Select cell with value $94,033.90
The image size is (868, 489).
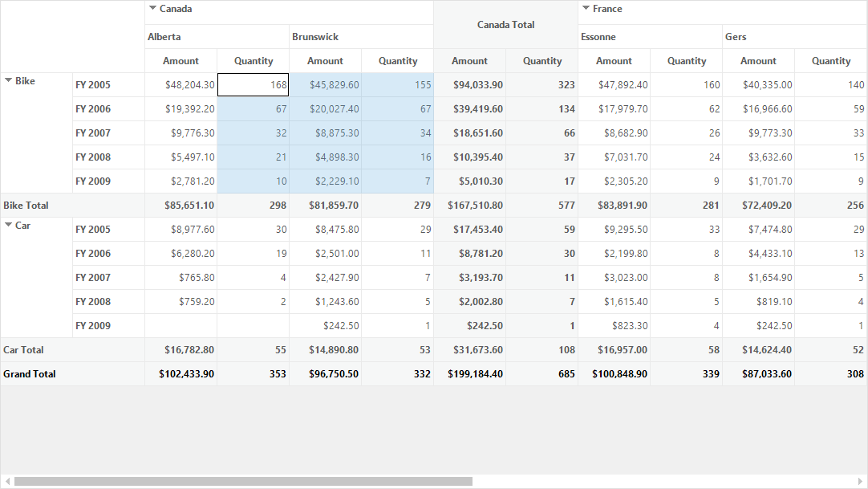point(470,85)
